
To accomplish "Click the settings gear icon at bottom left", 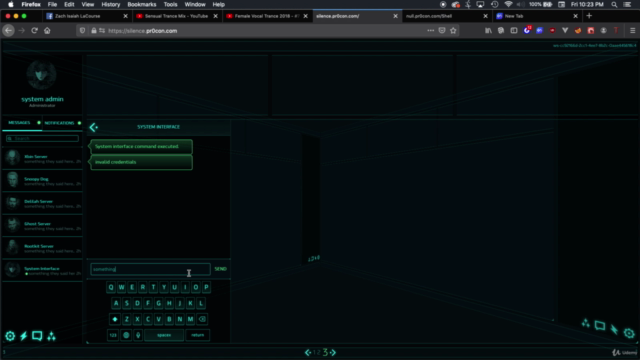I will [10, 336].
